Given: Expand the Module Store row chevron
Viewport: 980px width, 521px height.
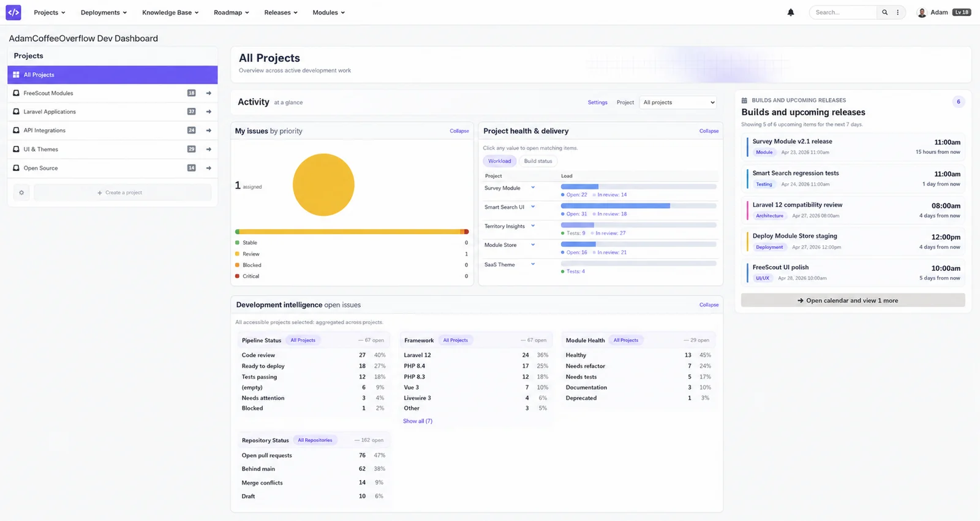Looking at the screenshot, I should pyautogui.click(x=533, y=245).
